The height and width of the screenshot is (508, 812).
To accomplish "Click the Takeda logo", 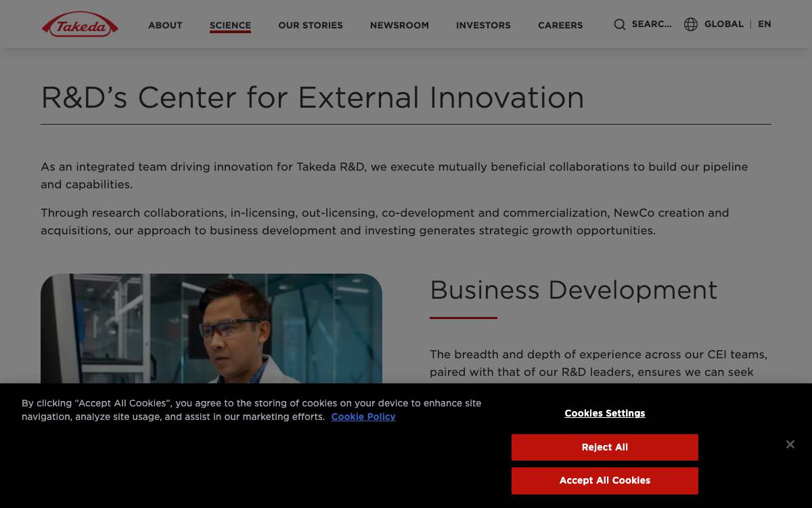I will [80, 24].
